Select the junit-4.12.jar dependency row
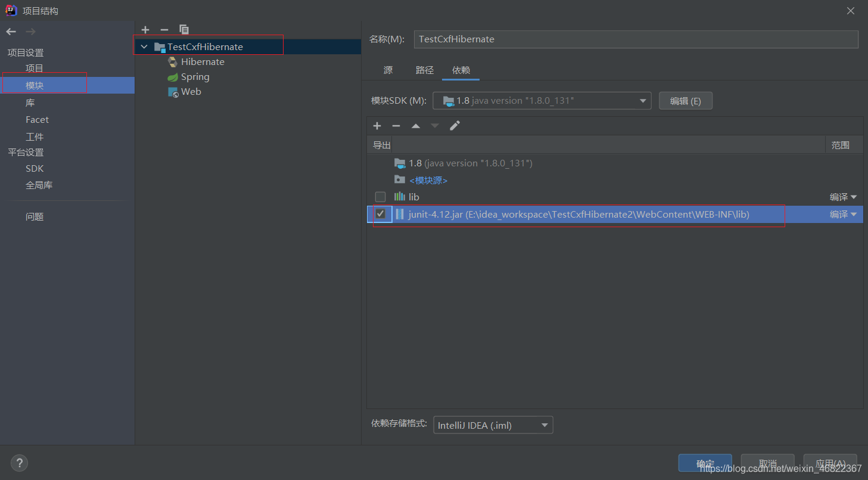The height and width of the screenshot is (480, 868). click(615, 214)
